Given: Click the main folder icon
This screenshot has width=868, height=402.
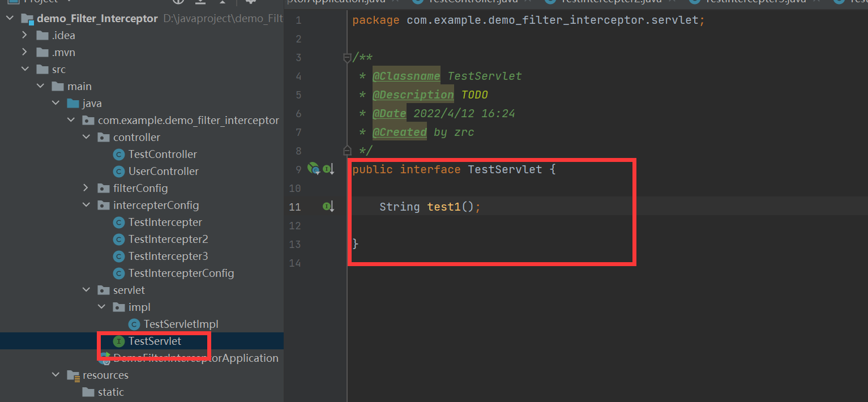Looking at the screenshot, I should coord(58,87).
